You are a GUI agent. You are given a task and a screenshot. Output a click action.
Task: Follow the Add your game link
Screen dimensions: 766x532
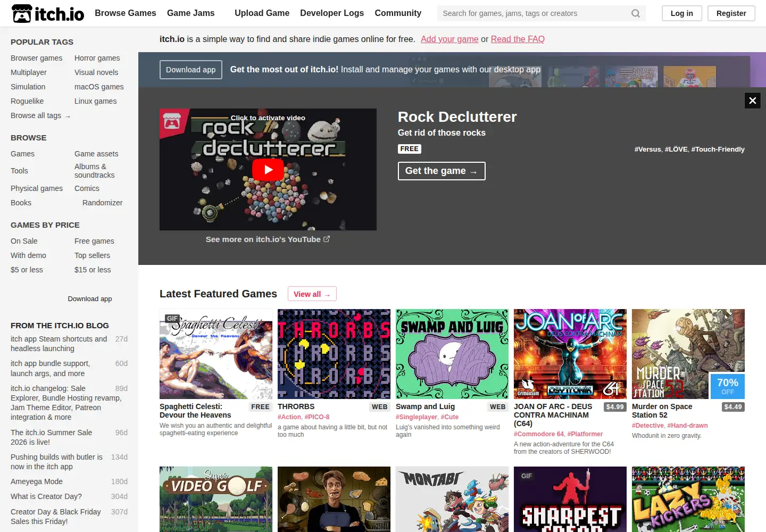(449, 39)
